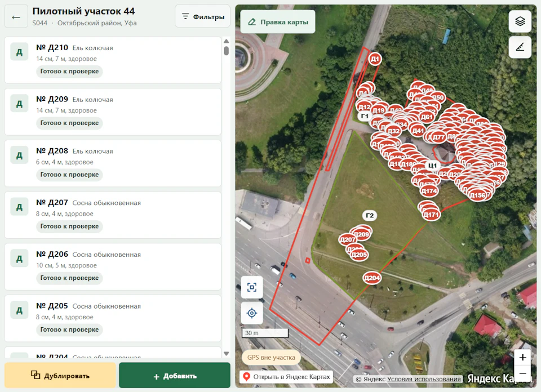The image size is (541, 392).
Task: Select map marker Д41
Action: coord(418,131)
